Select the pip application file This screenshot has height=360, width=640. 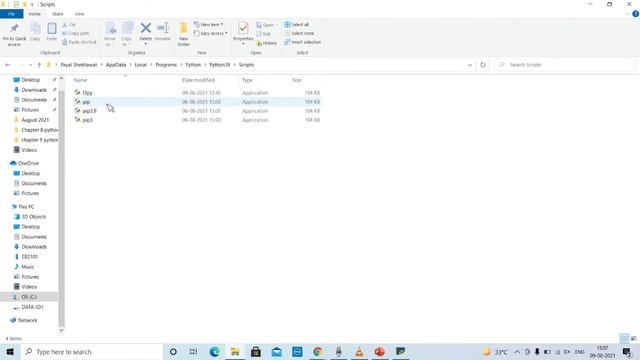(x=198, y=102)
